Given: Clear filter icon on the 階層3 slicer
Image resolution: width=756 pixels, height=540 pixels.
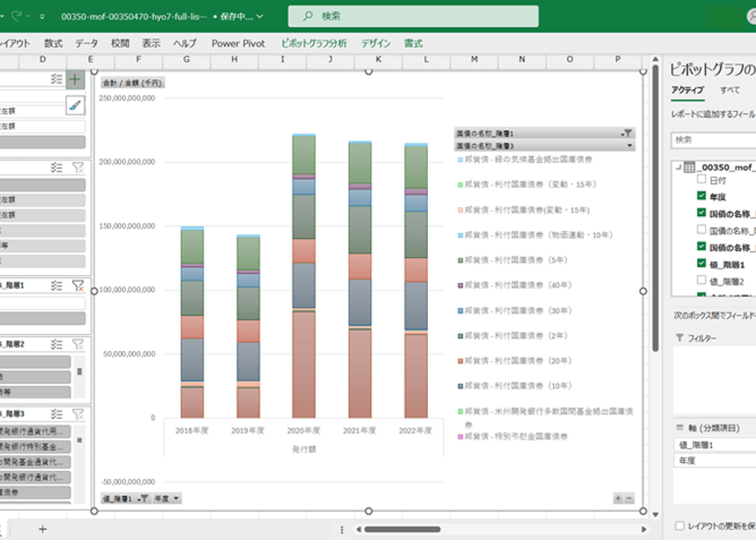Looking at the screenshot, I should pyautogui.click(x=78, y=414).
